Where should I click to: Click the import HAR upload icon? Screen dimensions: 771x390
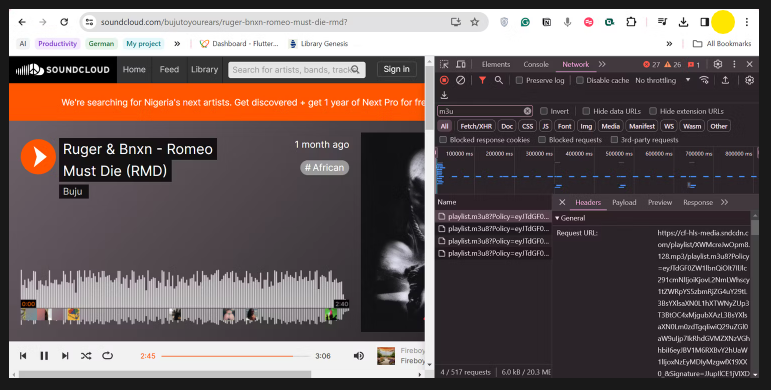point(725,80)
